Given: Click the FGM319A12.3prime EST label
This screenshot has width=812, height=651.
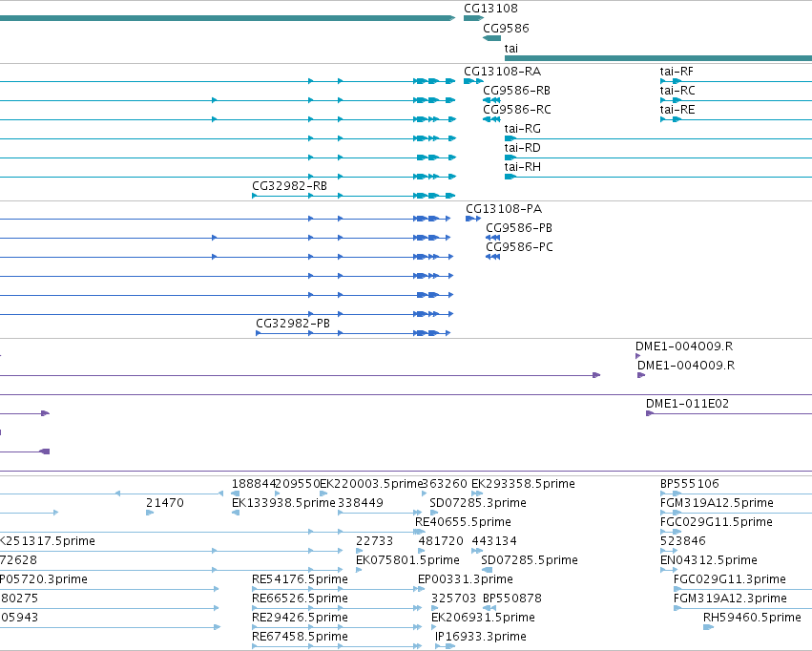Looking at the screenshot, I should coord(730,598).
